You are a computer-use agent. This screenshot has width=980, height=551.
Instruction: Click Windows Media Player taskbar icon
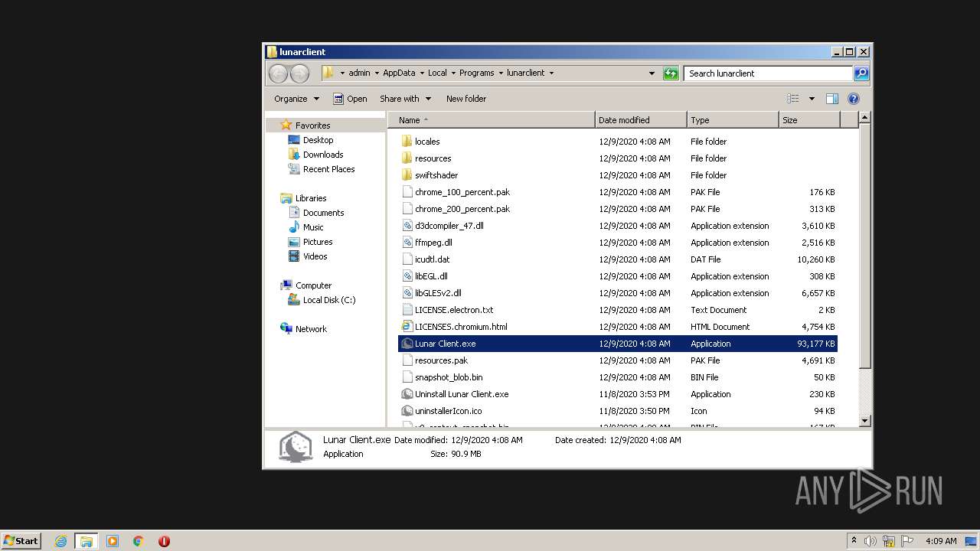(x=113, y=541)
